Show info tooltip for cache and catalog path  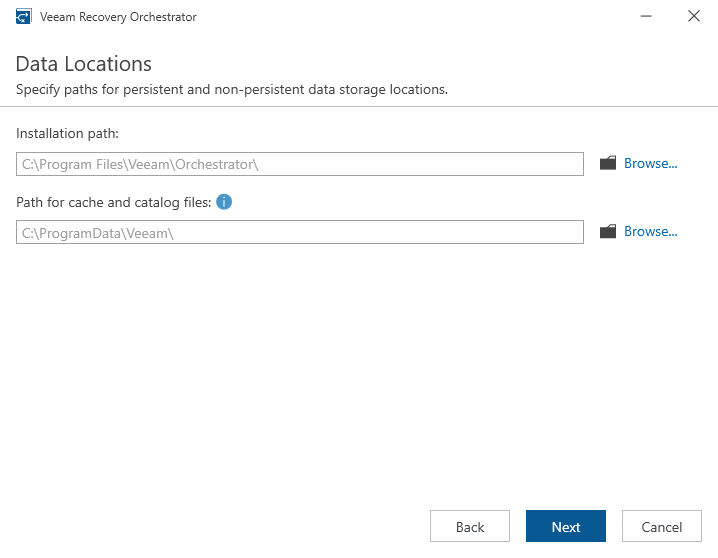224,201
